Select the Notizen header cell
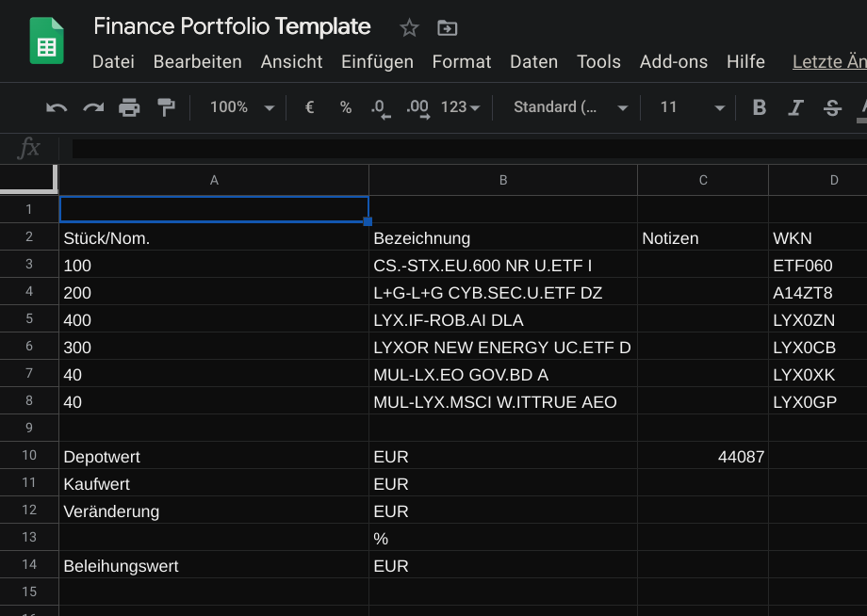The height and width of the screenshot is (616, 867). (x=703, y=238)
